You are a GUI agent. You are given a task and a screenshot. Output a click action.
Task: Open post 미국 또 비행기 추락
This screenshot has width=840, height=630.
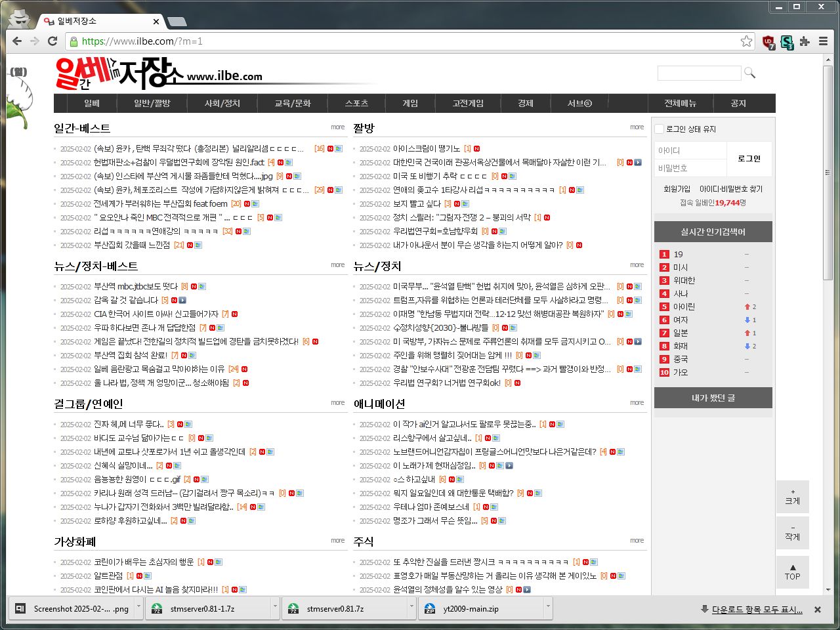[x=440, y=177]
